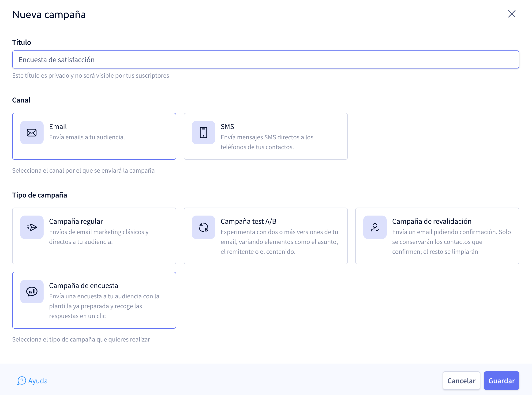Click the 'Envía un email pidiendo confirmación' text
The height and width of the screenshot is (395, 532).
point(451,242)
